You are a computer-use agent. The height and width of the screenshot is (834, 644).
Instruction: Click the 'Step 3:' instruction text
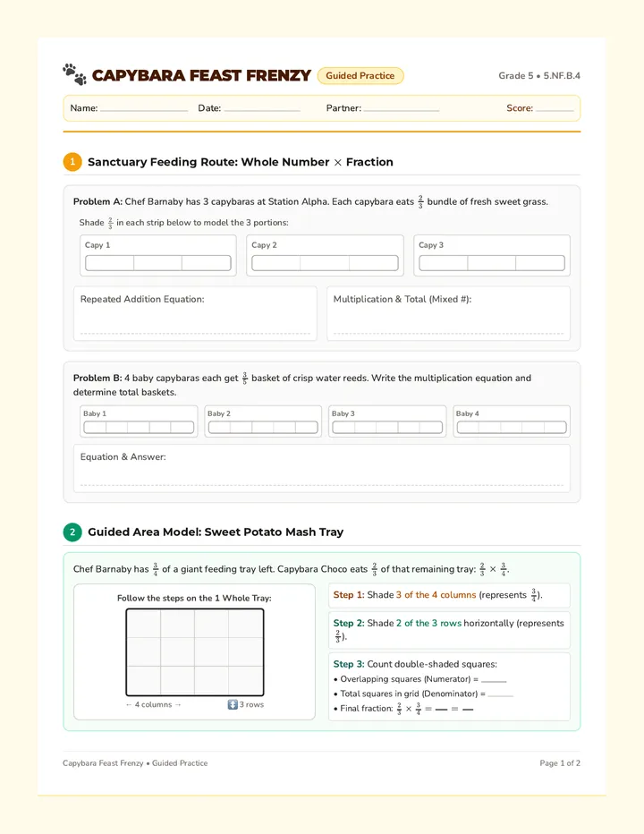415,664
